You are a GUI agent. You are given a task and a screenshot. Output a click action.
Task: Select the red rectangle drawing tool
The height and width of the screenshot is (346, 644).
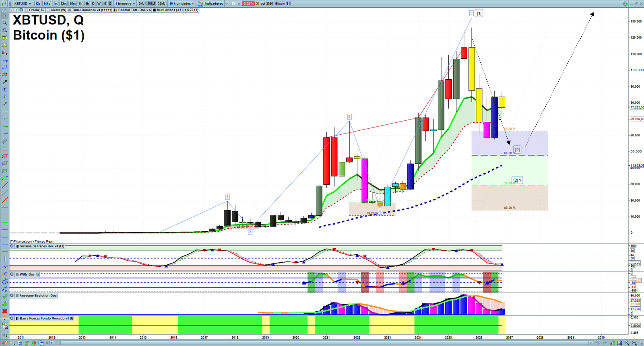[x=4, y=74]
